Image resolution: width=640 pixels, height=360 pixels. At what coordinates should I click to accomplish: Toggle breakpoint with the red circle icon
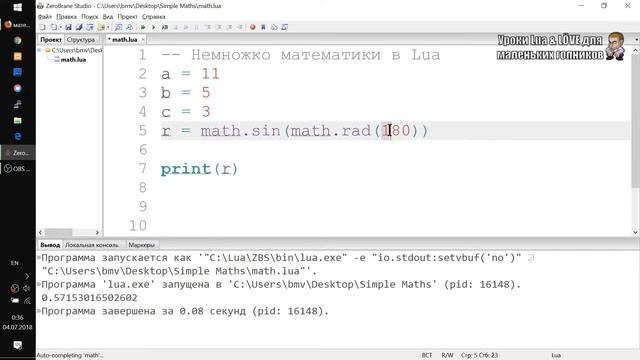click(253, 27)
